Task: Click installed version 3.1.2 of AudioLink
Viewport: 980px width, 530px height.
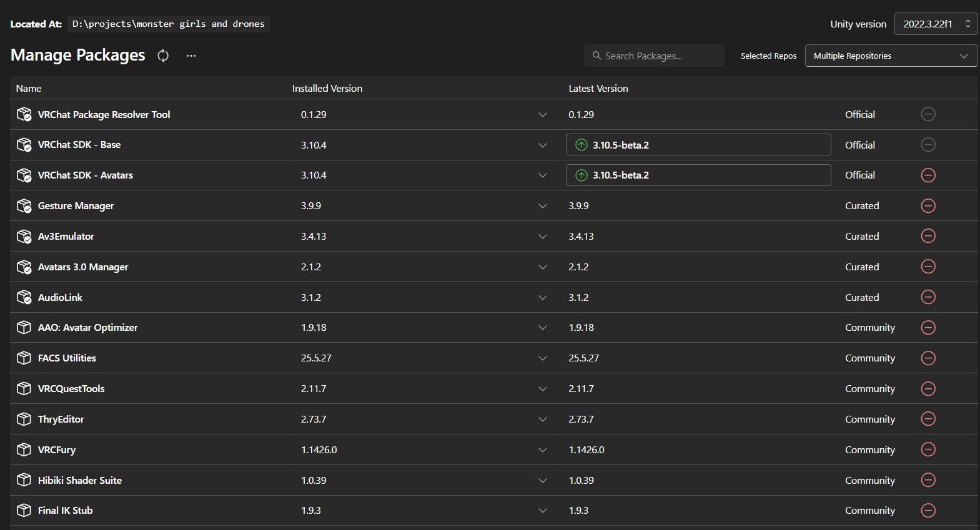Action: pyautogui.click(x=311, y=298)
